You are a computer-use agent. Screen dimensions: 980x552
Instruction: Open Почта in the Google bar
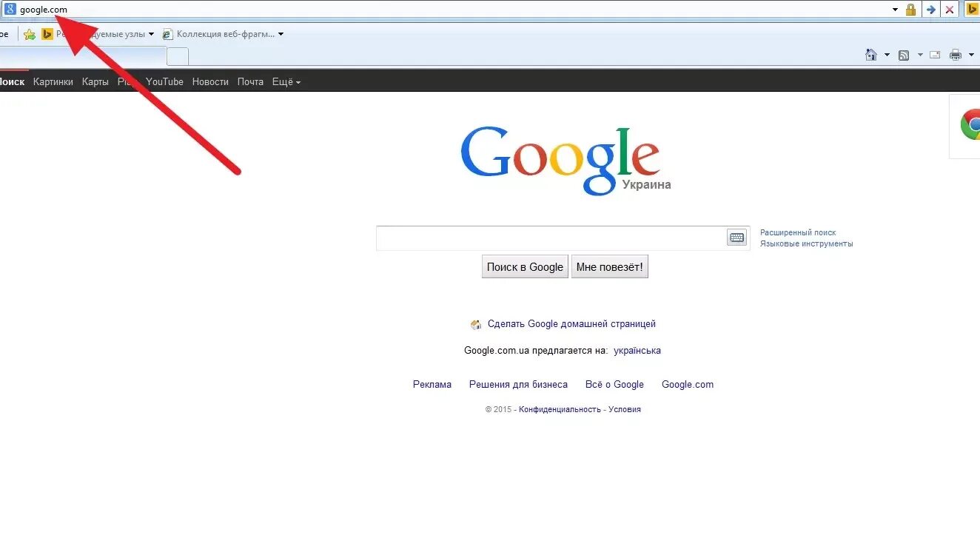pos(250,82)
